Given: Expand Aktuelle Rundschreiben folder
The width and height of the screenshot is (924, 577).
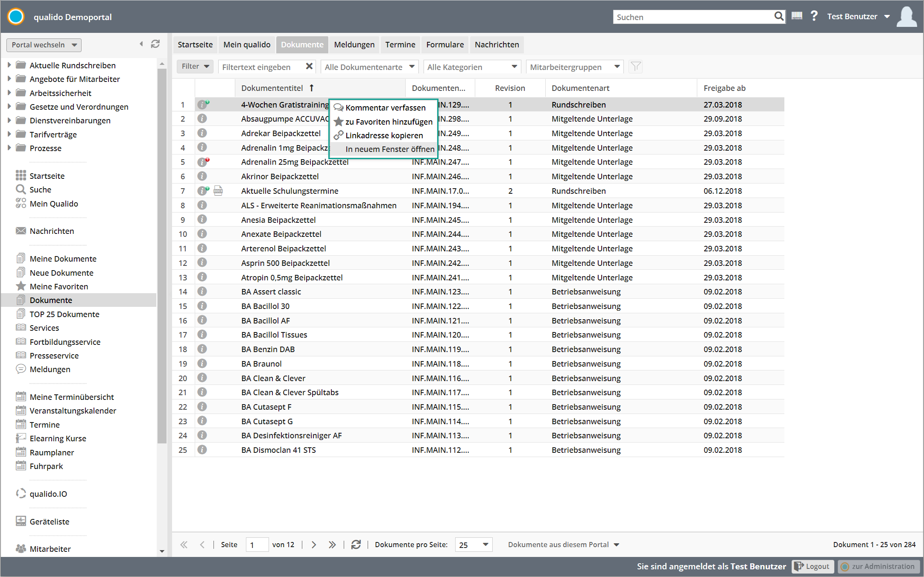Looking at the screenshot, I should 9,65.
